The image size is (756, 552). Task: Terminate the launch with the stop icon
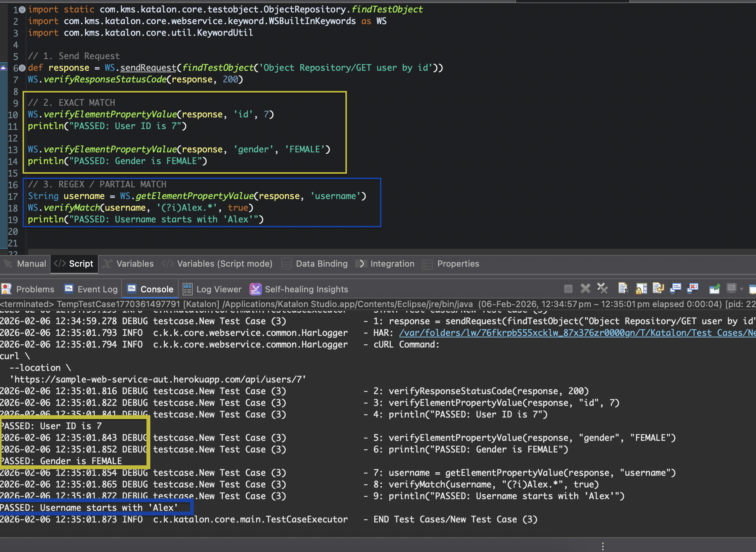point(568,288)
